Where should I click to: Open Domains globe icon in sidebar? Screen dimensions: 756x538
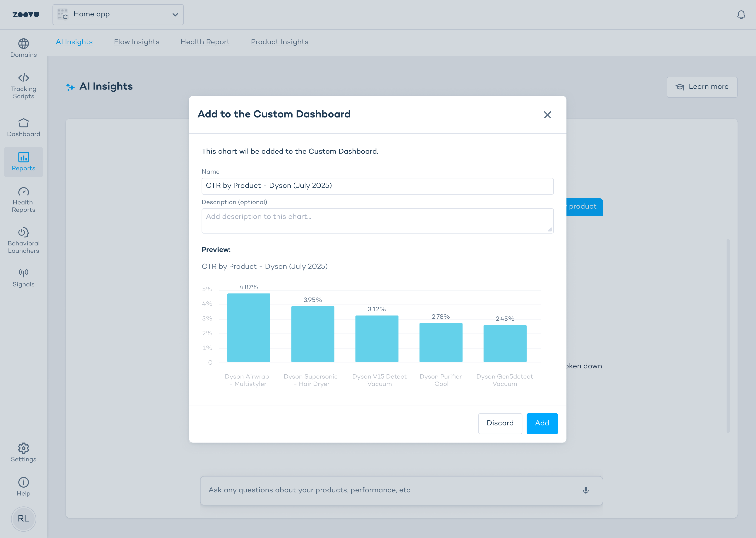click(x=23, y=44)
